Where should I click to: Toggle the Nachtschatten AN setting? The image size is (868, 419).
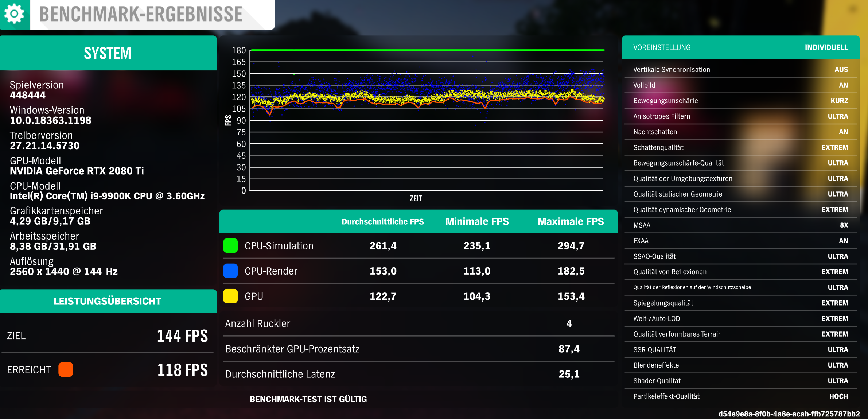click(x=843, y=132)
